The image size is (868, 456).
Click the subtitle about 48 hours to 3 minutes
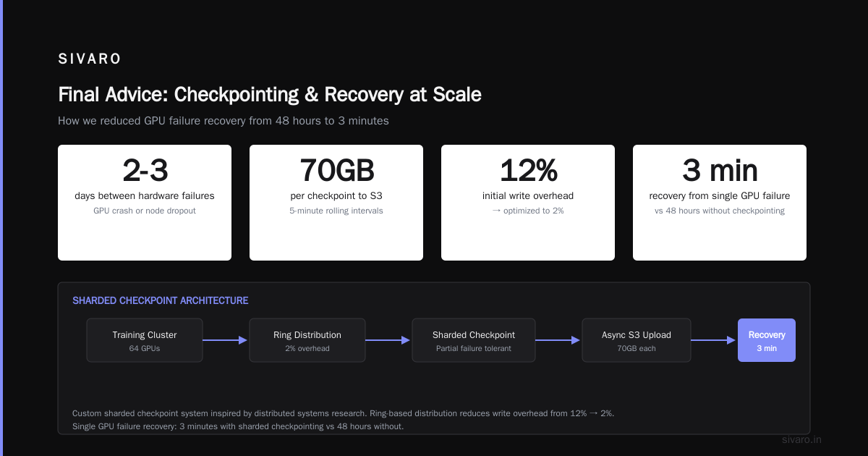click(224, 121)
